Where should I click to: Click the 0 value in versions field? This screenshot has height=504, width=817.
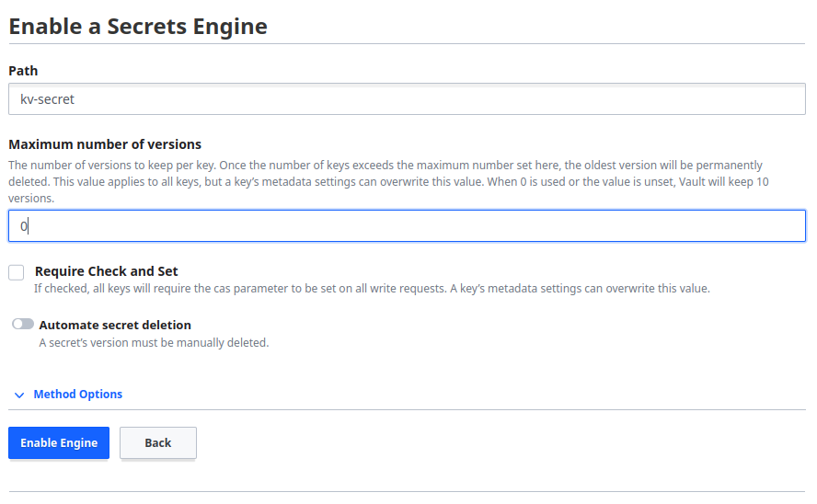pyautogui.click(x=25, y=225)
